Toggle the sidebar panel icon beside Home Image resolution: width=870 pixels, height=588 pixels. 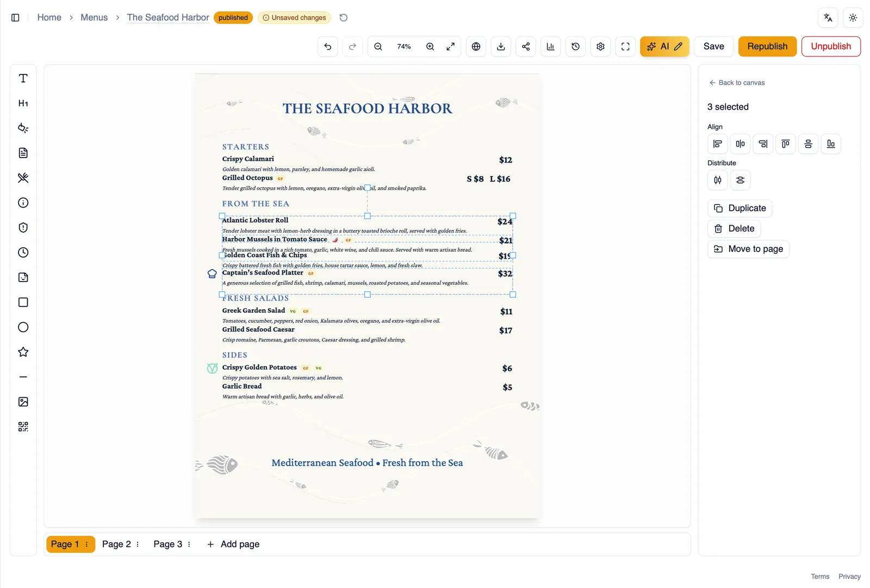tap(15, 17)
